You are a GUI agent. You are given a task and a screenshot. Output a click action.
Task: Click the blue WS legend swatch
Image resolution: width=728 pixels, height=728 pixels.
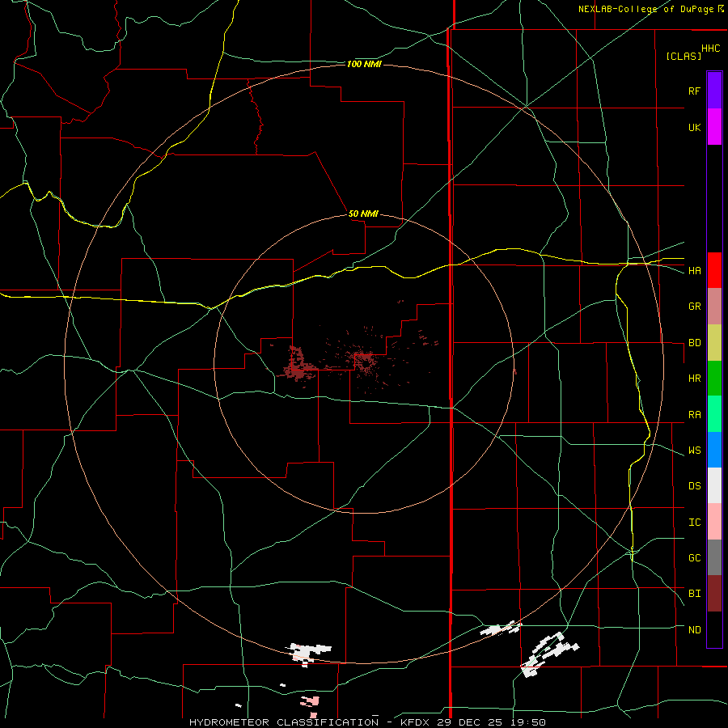tap(714, 450)
